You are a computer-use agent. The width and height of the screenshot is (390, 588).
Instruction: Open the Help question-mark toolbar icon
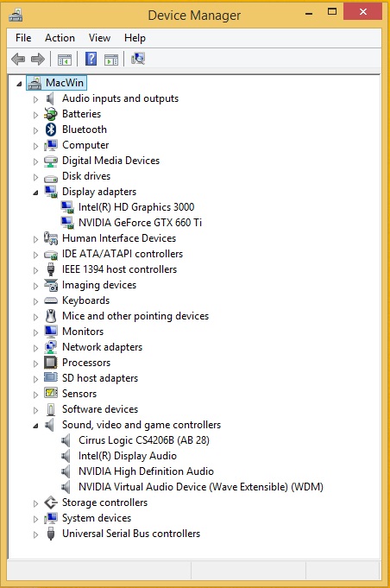(91, 59)
